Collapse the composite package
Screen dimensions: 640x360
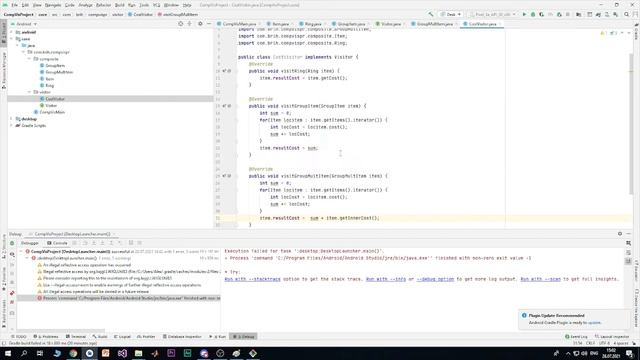coord(29,59)
